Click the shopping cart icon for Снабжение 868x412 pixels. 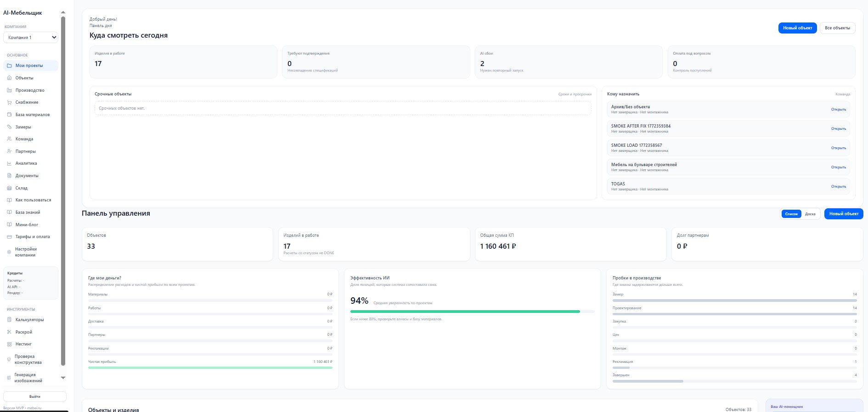click(9, 102)
